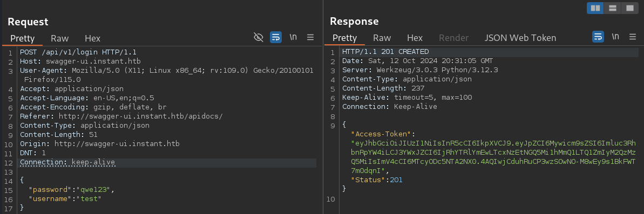Viewport: 644px width, 214px height.
Task: Toggle word wrap icon in Request panel
Action: pos(276,37)
